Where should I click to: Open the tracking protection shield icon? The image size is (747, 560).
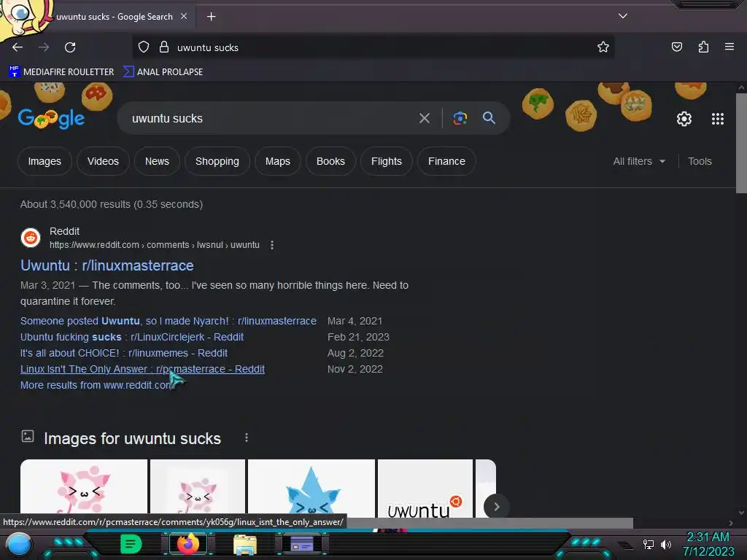(144, 47)
